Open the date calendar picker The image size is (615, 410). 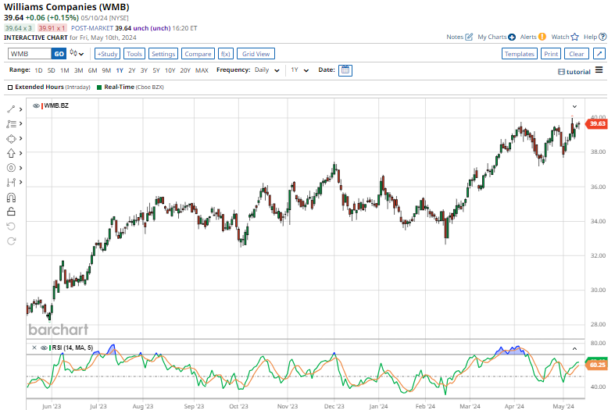(x=345, y=71)
